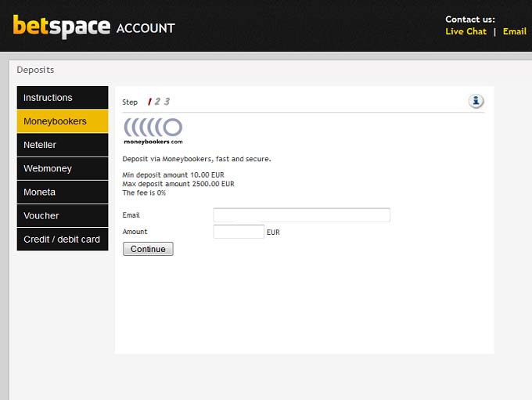This screenshot has height=400, width=532.
Task: Open the Instructions sidebar item
Action: (63, 98)
